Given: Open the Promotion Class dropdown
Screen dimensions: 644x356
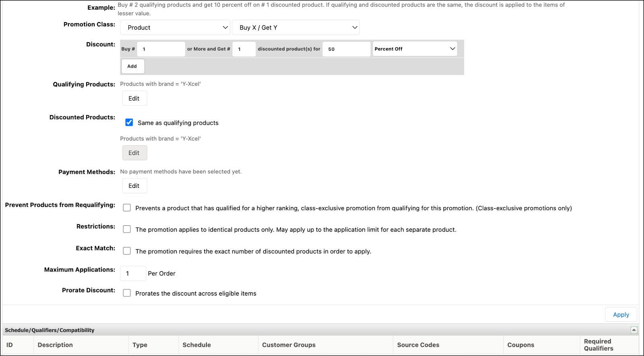Looking at the screenshot, I should coord(175,27).
